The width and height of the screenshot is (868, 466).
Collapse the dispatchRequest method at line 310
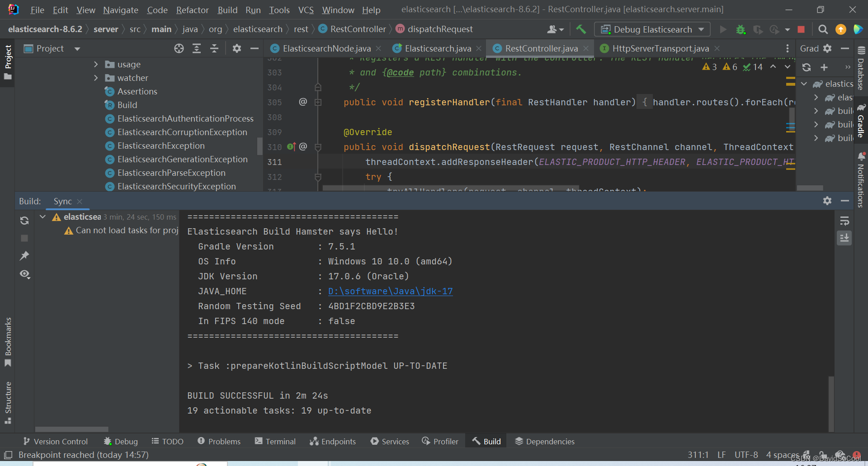(318, 147)
